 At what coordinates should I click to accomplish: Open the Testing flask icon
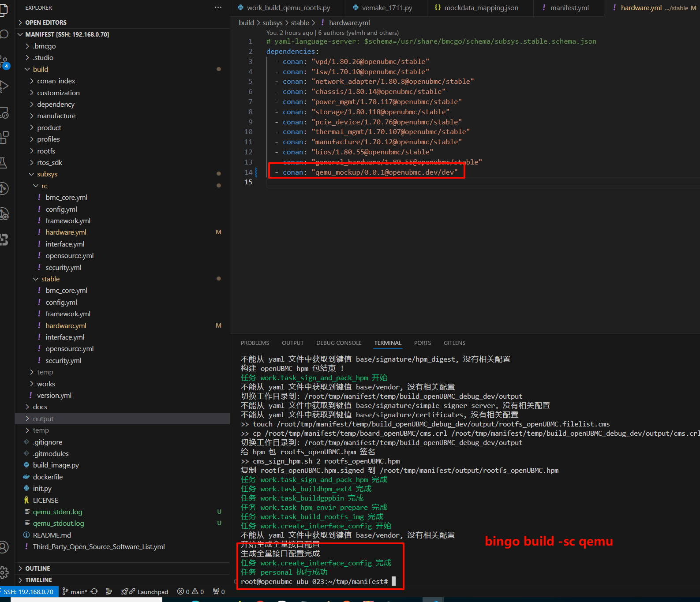click(x=4, y=163)
